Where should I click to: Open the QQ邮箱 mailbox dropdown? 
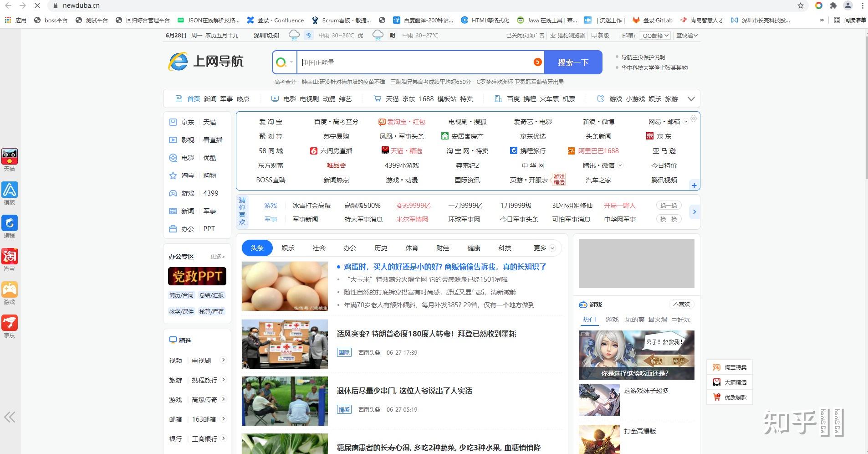(x=655, y=35)
